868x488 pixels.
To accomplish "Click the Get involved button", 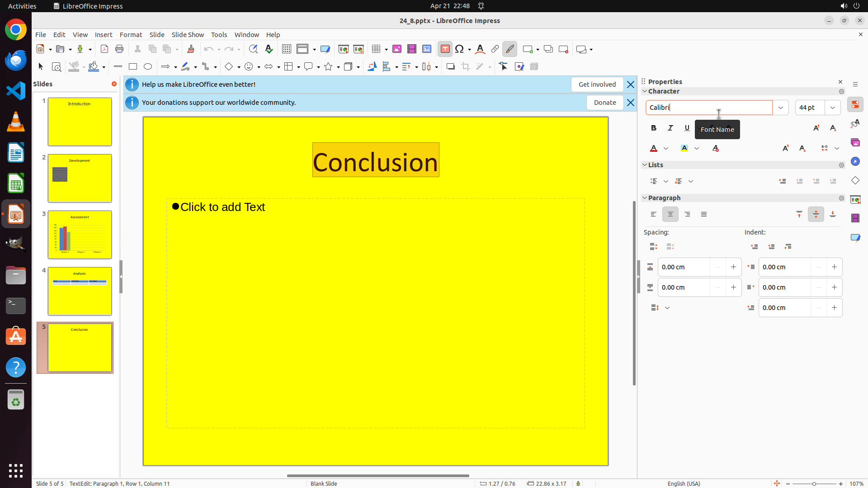I will coord(597,84).
